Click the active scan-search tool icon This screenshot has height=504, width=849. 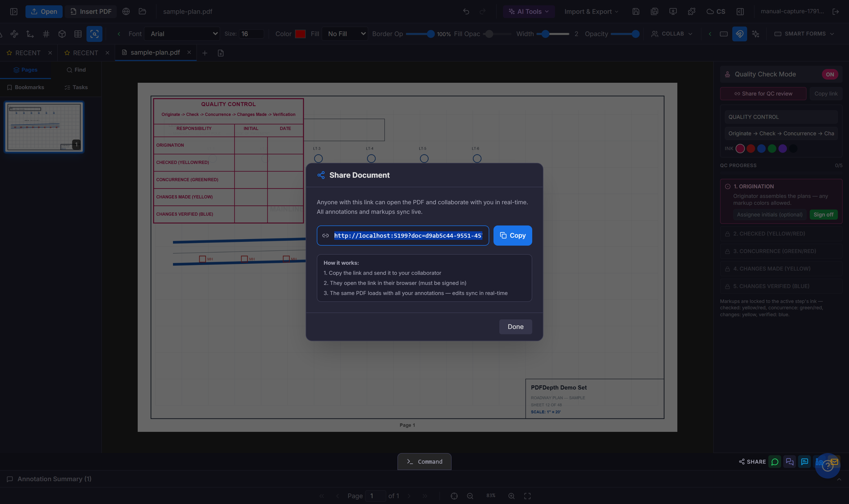[94, 34]
